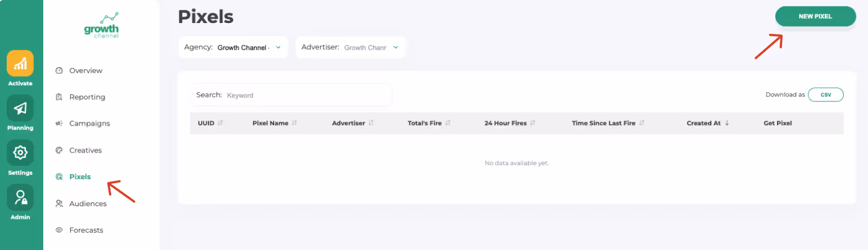Click the Activate label
Image resolution: width=868 pixels, height=250 pixels.
20,84
